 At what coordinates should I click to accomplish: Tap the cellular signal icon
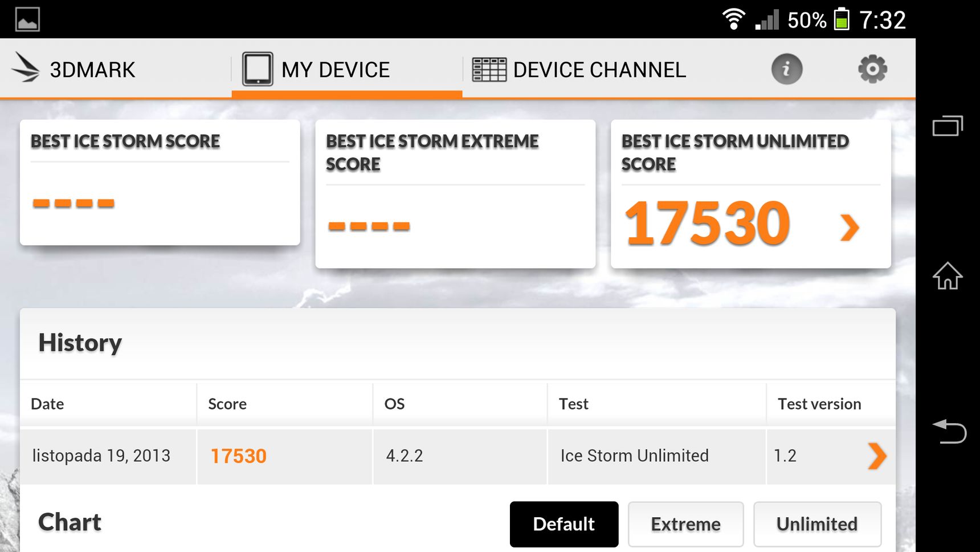pos(767,20)
